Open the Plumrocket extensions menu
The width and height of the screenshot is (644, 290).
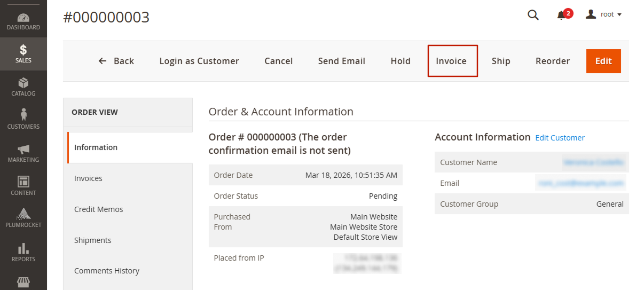(x=23, y=219)
